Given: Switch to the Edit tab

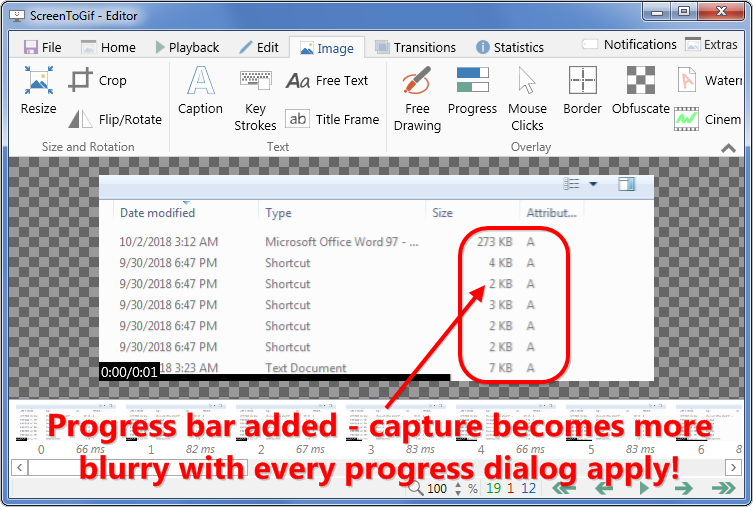Looking at the screenshot, I should click(259, 47).
